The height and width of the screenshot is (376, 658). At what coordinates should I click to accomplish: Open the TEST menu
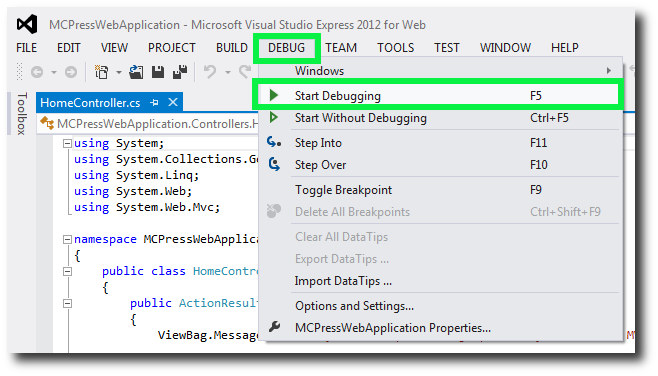(x=446, y=48)
